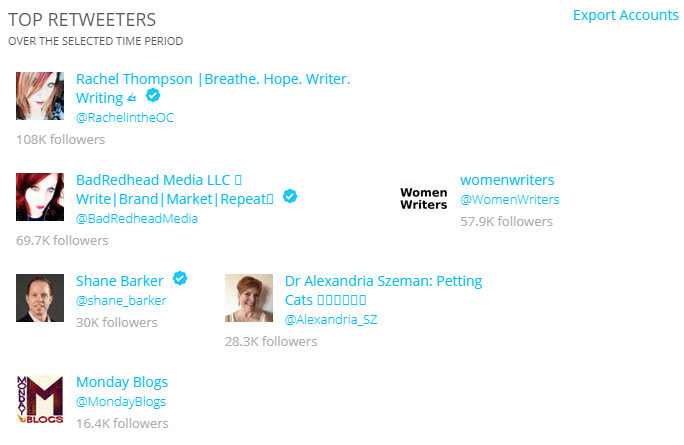Visit the @Alexandria_SZ handle
The image size is (684, 445).
coord(331,319)
